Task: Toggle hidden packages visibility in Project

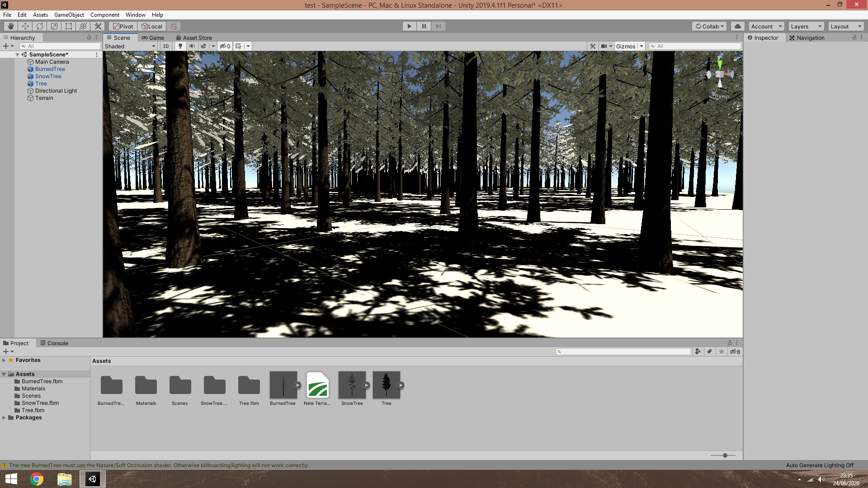Action: tap(735, 352)
